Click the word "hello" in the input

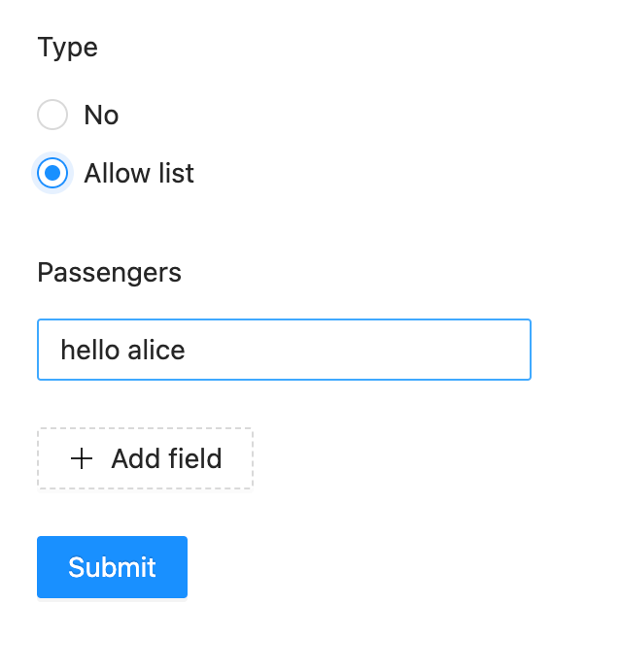[x=90, y=350]
